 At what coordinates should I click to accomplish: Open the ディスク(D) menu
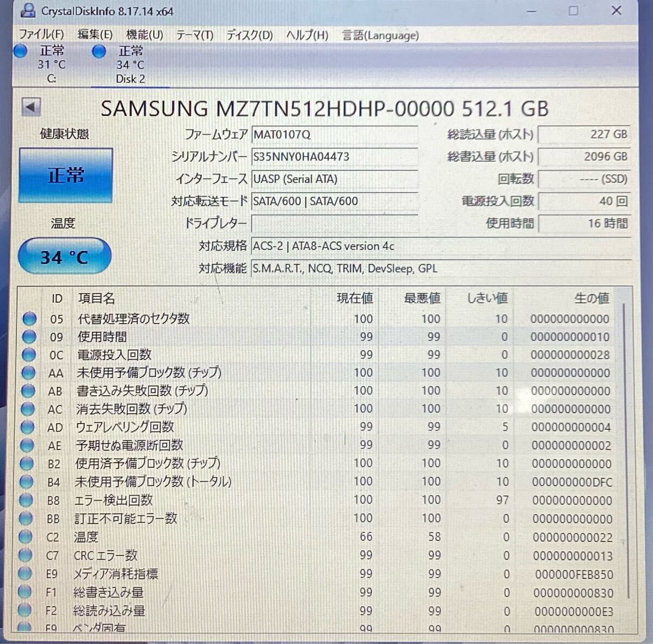(249, 35)
